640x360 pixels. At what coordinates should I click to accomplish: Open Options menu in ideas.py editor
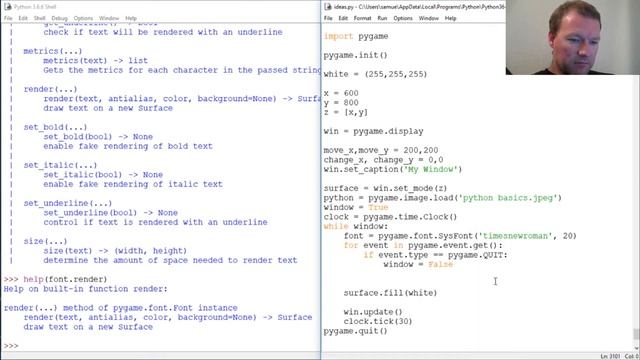pyautogui.click(x=403, y=18)
